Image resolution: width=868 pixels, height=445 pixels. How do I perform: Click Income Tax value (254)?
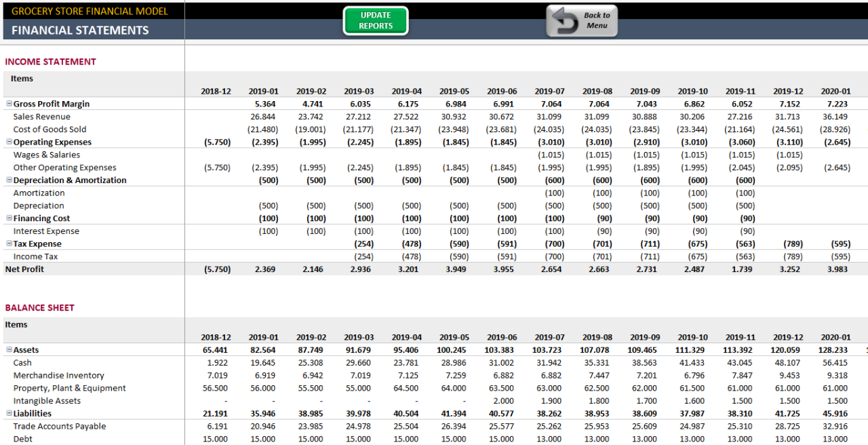(364, 256)
